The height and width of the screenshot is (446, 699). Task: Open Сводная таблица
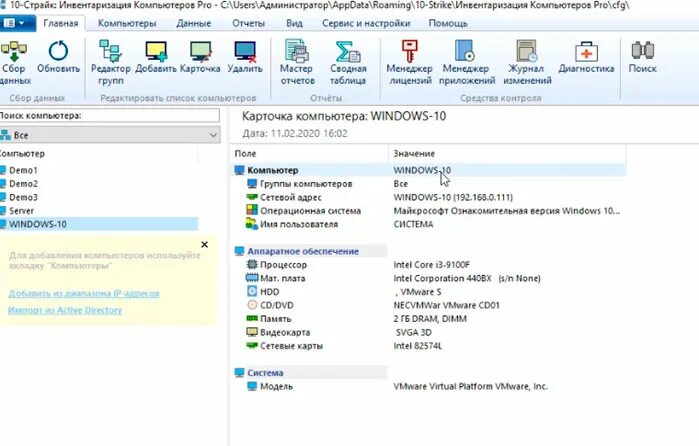[348, 62]
